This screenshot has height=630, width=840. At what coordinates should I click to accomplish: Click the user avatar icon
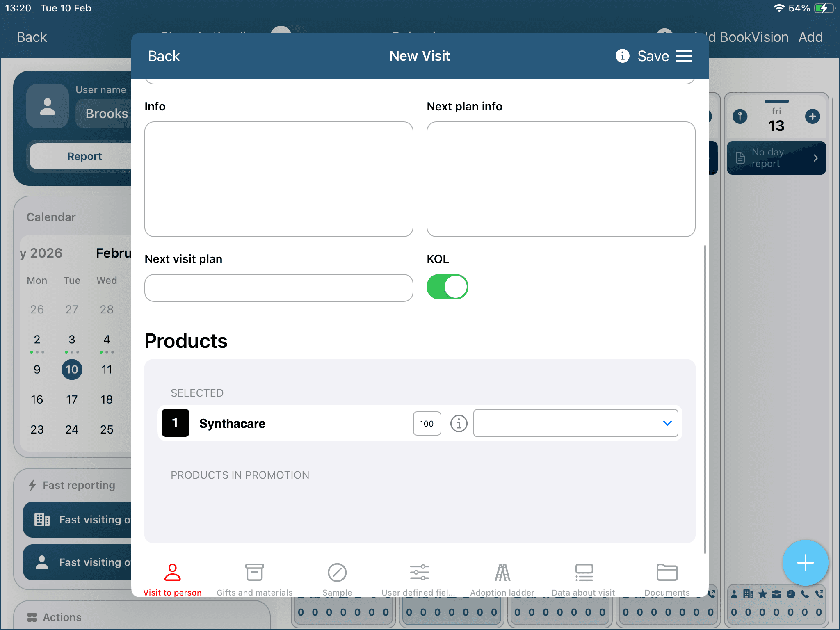[48, 107]
